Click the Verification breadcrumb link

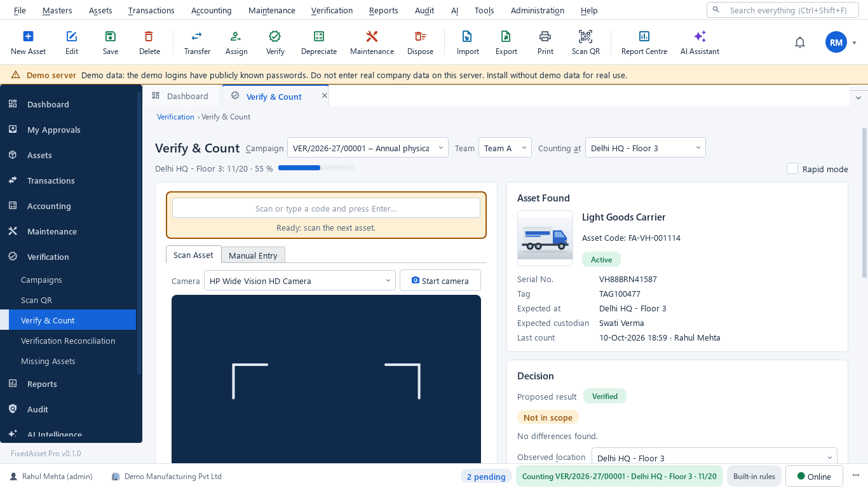click(175, 117)
